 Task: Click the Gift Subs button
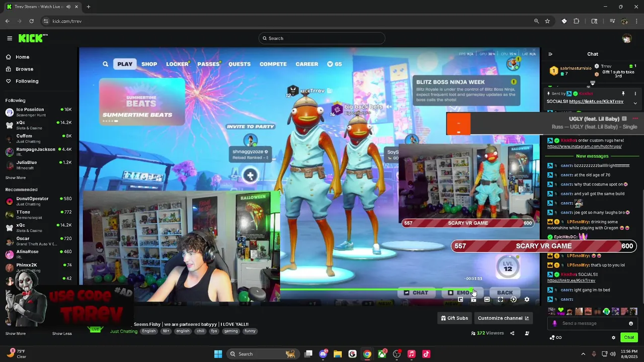tap(454, 318)
